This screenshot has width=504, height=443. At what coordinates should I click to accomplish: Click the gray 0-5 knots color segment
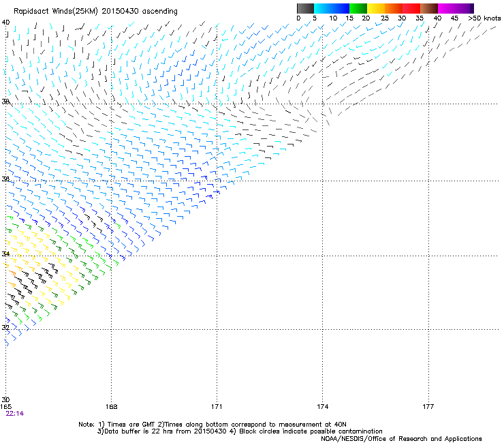[305, 8]
